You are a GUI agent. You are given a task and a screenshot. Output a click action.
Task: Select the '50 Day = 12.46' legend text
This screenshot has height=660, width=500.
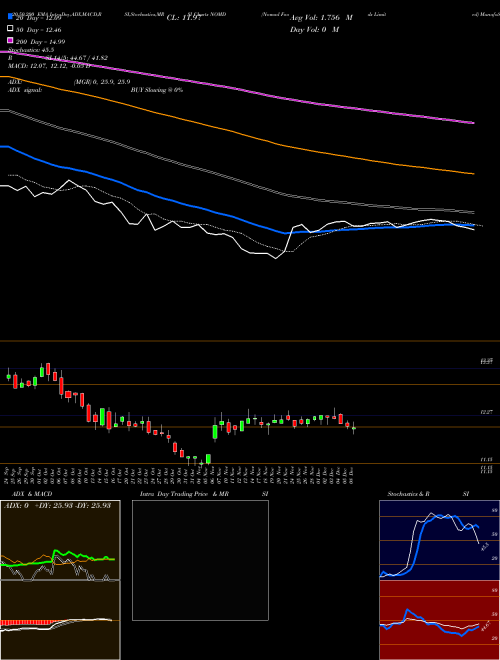point(39,29)
